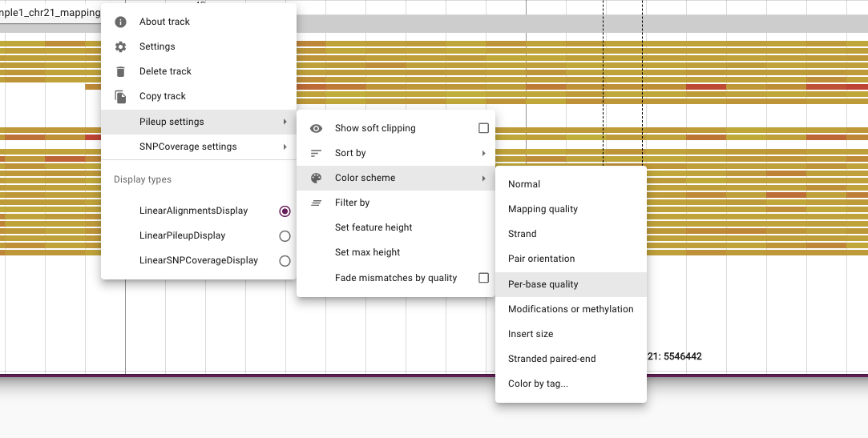868x438 pixels.
Task: Click the eye icon beside Show soft clipping
Action: (316, 128)
